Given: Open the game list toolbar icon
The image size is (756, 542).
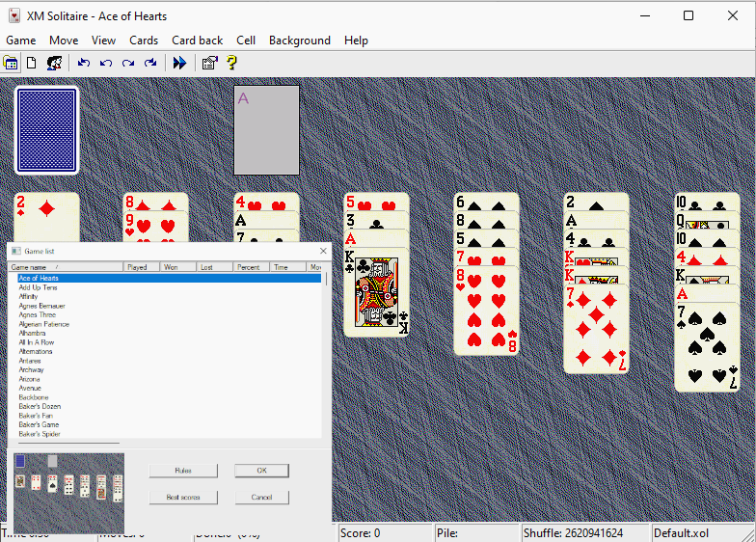Looking at the screenshot, I should click(10, 63).
